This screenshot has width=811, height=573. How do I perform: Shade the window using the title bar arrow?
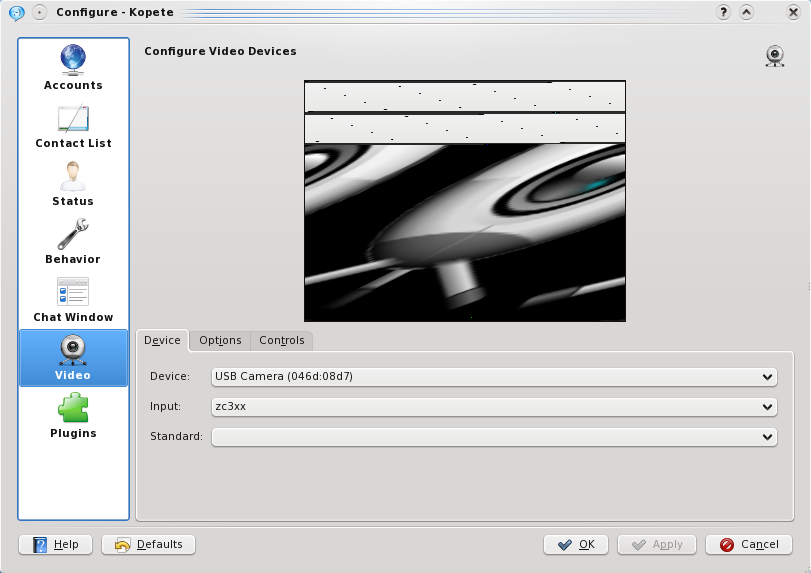pos(746,12)
